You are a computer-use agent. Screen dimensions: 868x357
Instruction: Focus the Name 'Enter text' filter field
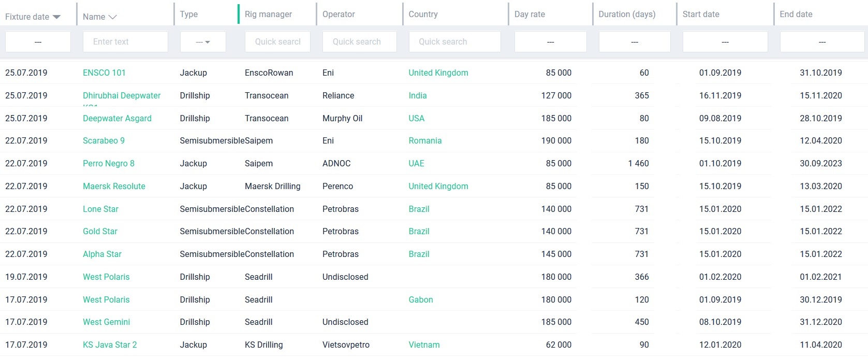[125, 42]
